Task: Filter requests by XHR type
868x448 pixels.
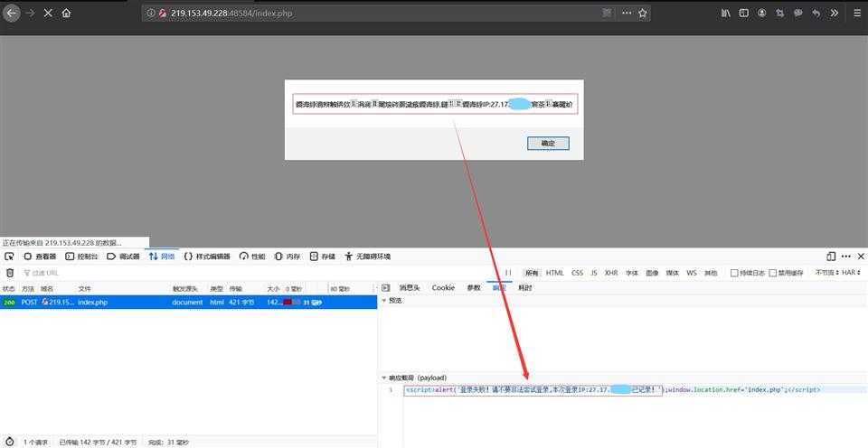Action: pyautogui.click(x=611, y=273)
